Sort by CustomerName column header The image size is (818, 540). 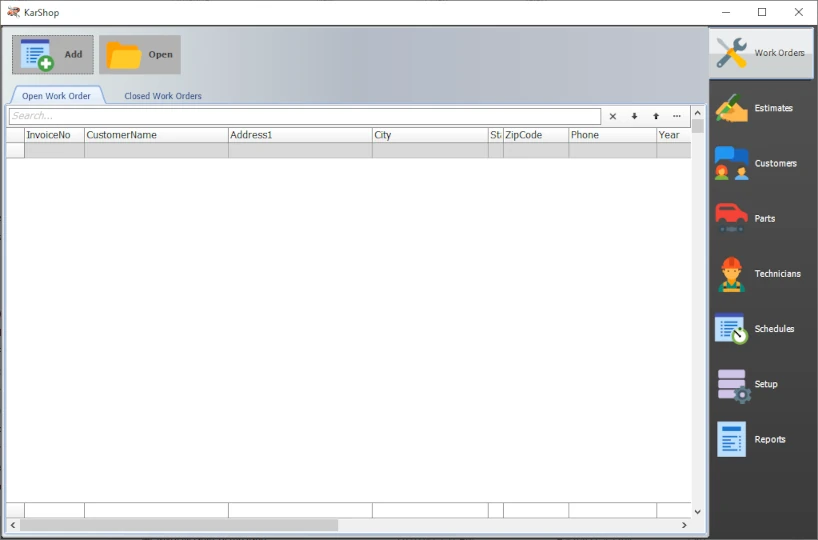pyautogui.click(x=156, y=135)
